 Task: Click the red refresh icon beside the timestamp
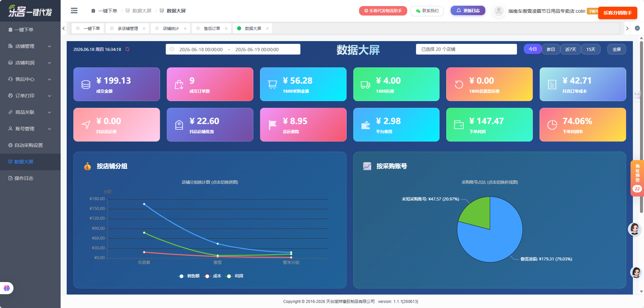[127, 49]
